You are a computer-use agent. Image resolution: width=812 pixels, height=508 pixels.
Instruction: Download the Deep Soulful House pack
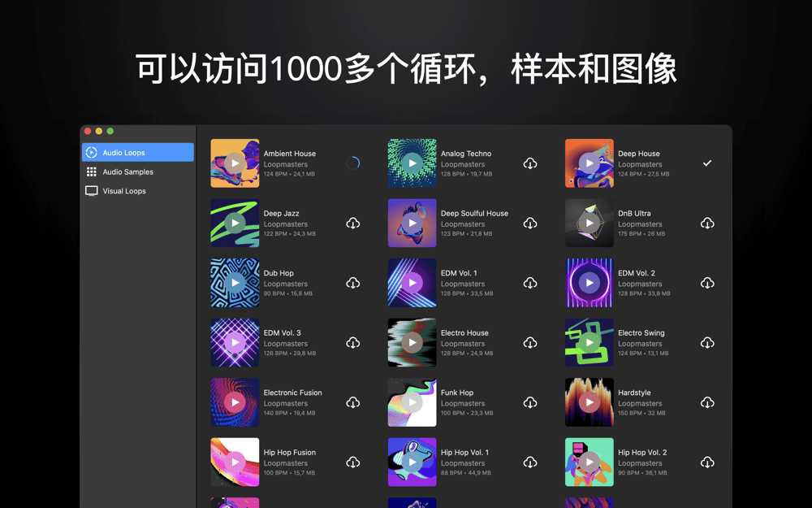[530, 224]
